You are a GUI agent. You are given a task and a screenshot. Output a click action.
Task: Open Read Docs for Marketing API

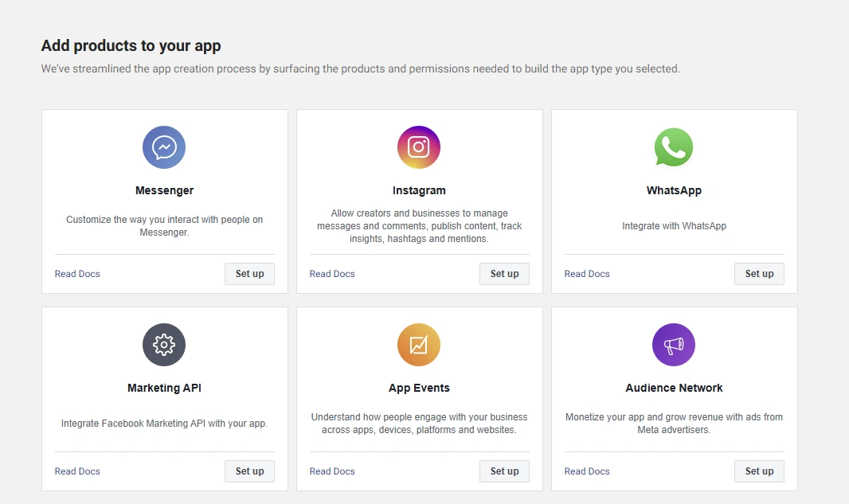coord(77,471)
